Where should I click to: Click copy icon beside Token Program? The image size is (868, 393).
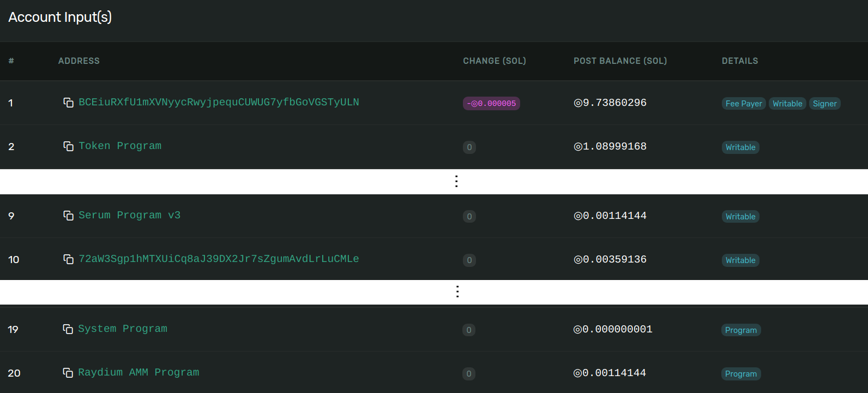coord(68,146)
